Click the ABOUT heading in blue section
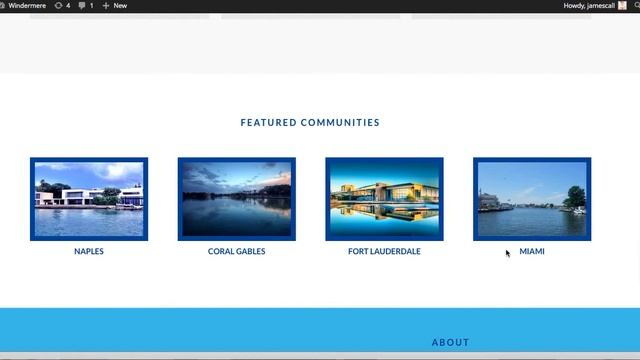The height and width of the screenshot is (360, 640). tap(451, 342)
